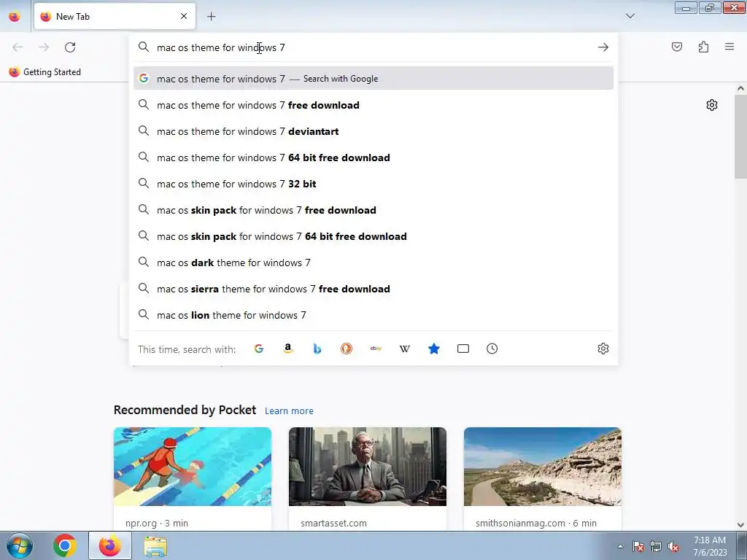Search this time with Google icon
This screenshot has height=560, width=747.
[x=259, y=349]
